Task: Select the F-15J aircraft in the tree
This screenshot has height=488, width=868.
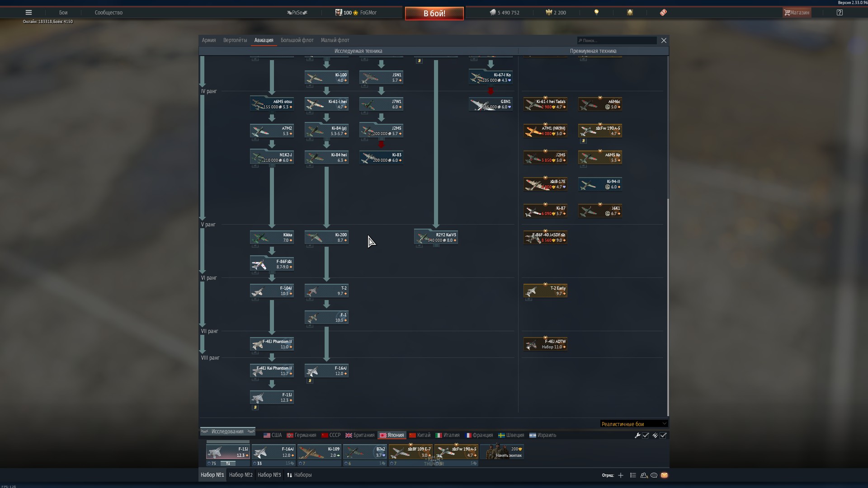Action: (x=272, y=398)
